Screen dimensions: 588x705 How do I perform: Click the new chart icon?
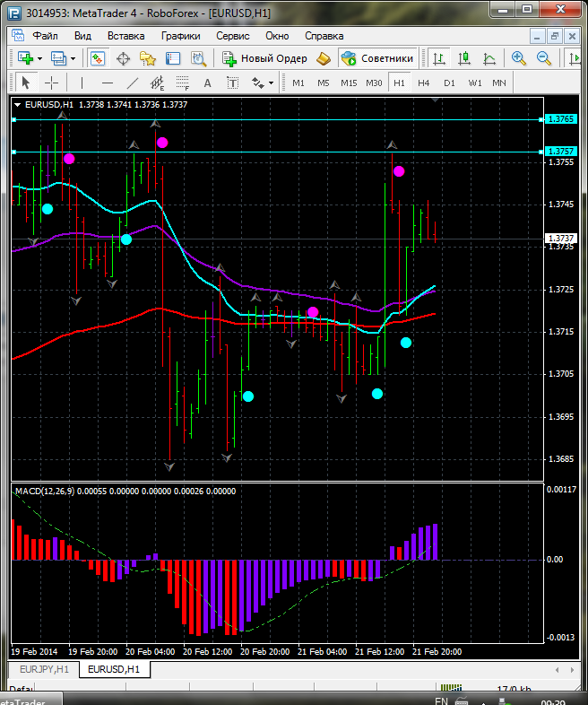click(24, 58)
